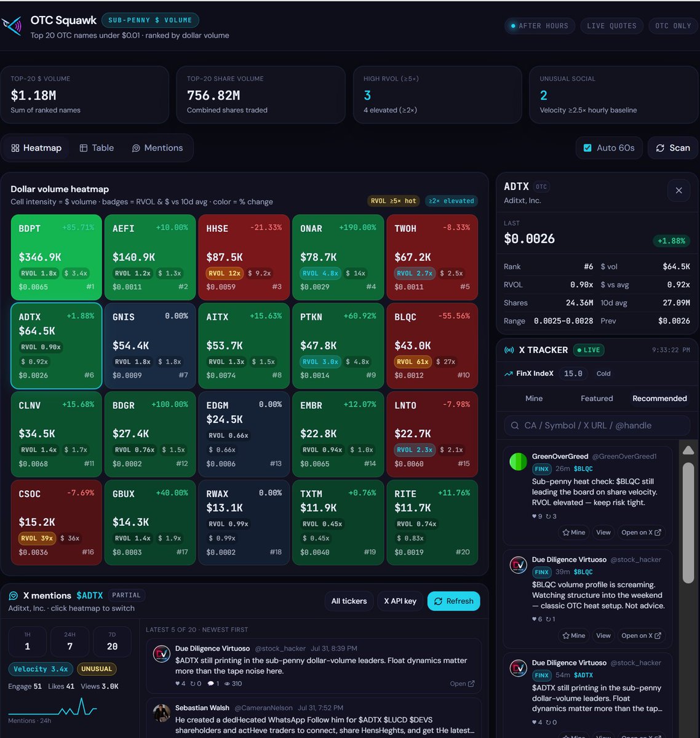
Task: Select the Recommended tab in X Tracker
Action: point(659,399)
